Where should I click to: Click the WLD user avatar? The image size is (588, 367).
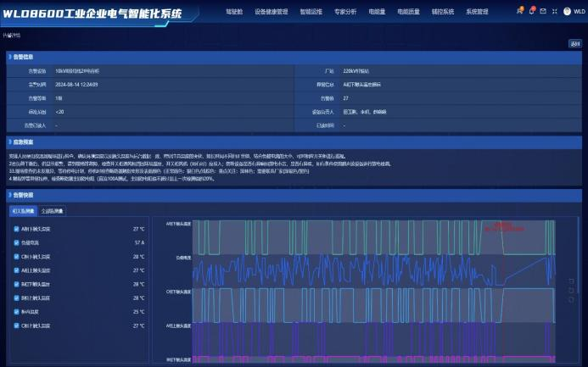568,12
